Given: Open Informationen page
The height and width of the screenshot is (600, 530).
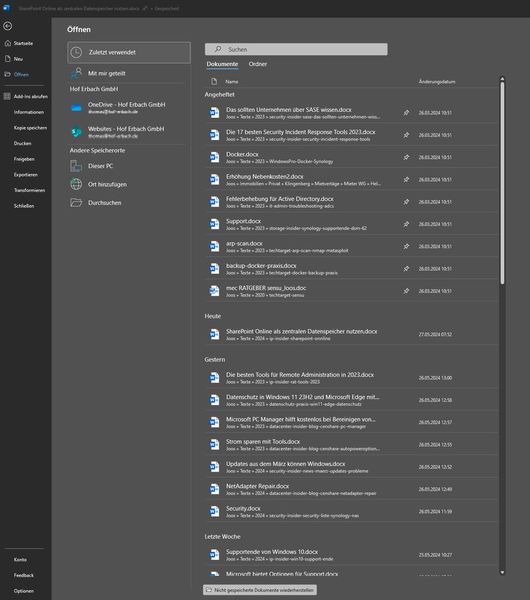Looking at the screenshot, I should (28, 112).
